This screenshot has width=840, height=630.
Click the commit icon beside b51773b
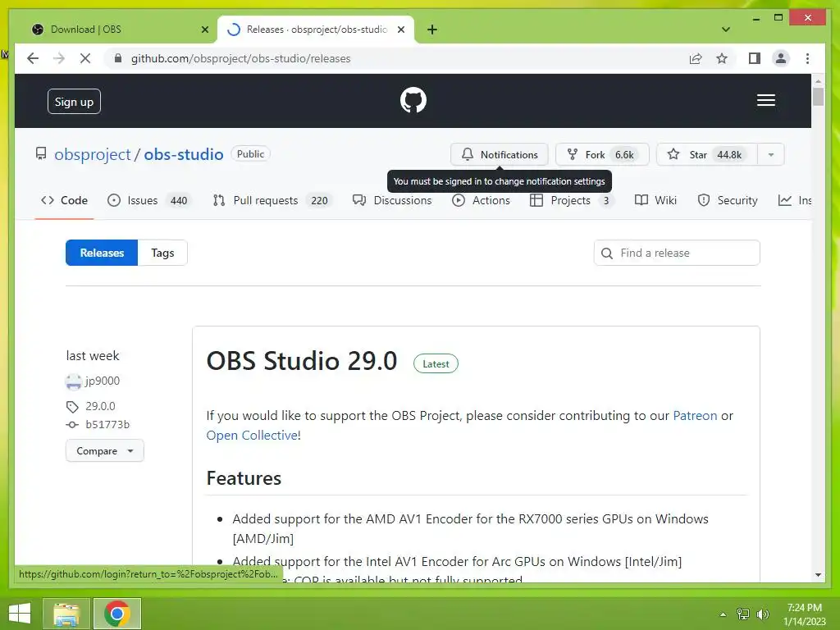(x=72, y=425)
